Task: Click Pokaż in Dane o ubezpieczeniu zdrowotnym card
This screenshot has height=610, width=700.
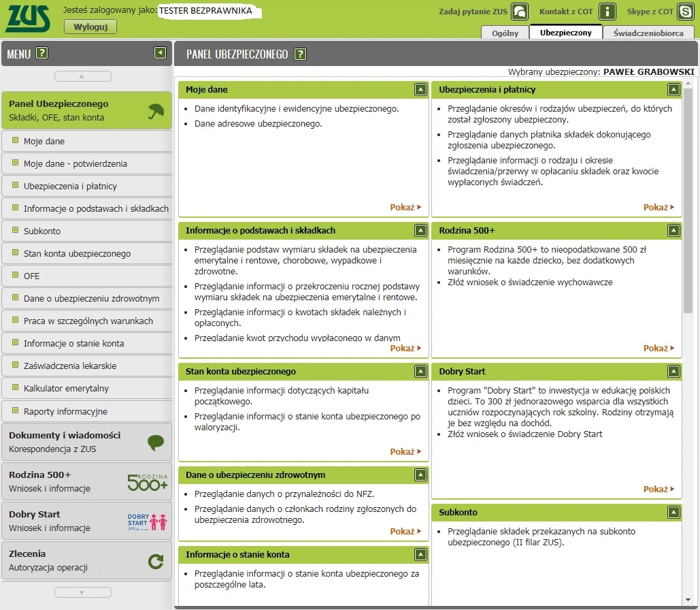Action: point(405,531)
